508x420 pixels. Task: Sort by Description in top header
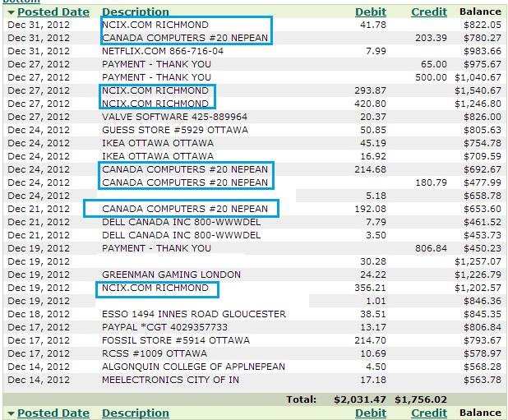click(x=136, y=12)
